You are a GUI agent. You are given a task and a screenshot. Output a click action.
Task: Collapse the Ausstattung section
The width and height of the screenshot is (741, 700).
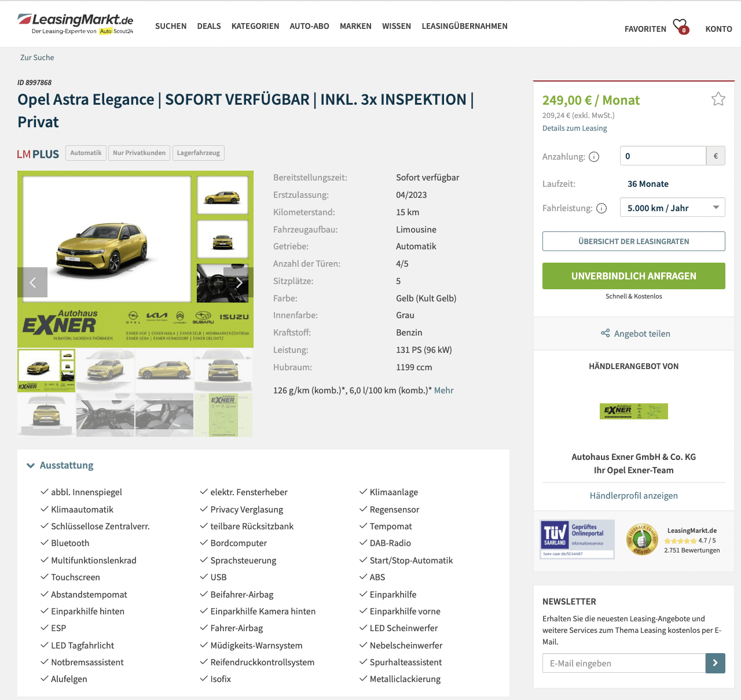pos(60,465)
